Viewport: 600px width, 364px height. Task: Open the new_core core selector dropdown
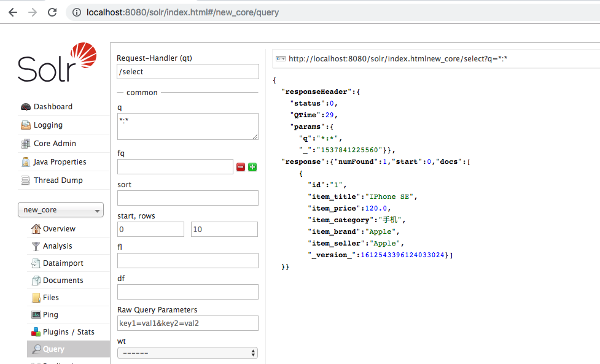click(x=61, y=210)
